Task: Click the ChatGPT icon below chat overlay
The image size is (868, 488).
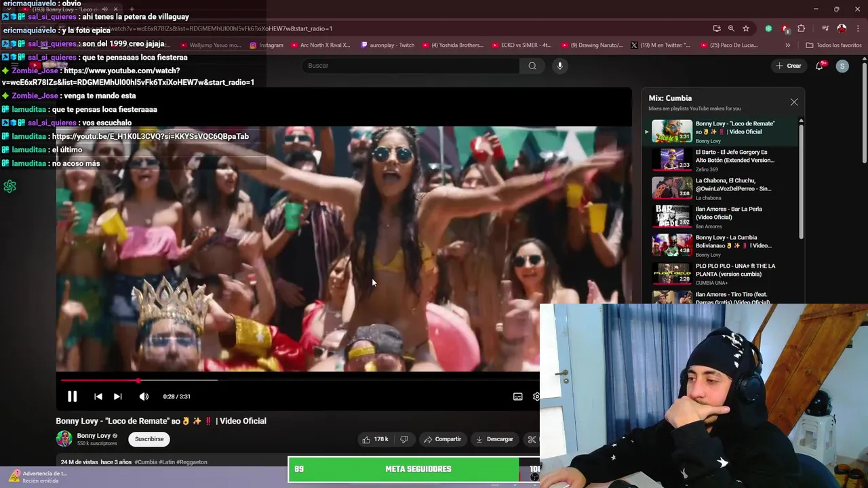Action: click(x=9, y=186)
